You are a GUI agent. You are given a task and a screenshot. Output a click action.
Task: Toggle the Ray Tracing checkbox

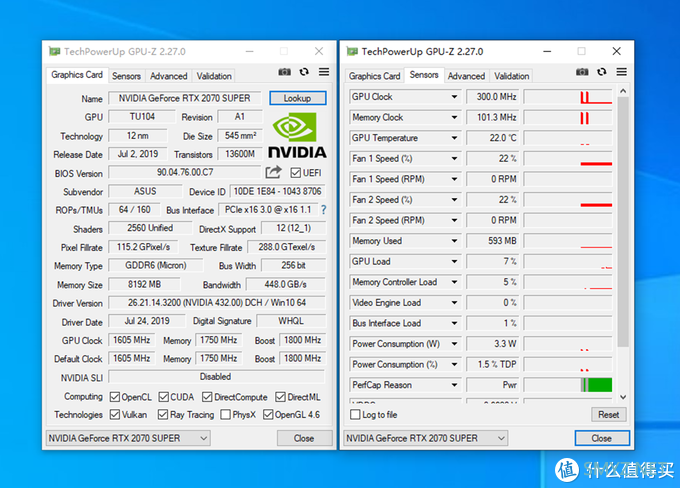(163, 415)
